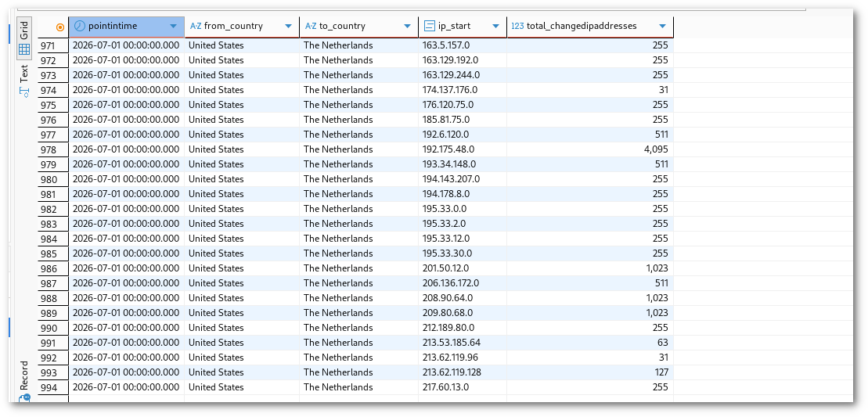Click the ip_start cell 201.50.12.0
The width and height of the screenshot is (868, 417).
point(463,268)
